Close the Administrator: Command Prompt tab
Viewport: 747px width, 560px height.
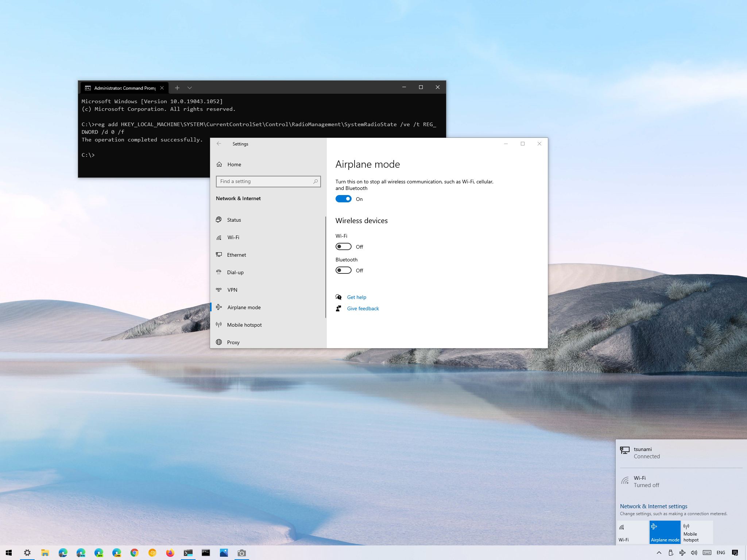162,88
